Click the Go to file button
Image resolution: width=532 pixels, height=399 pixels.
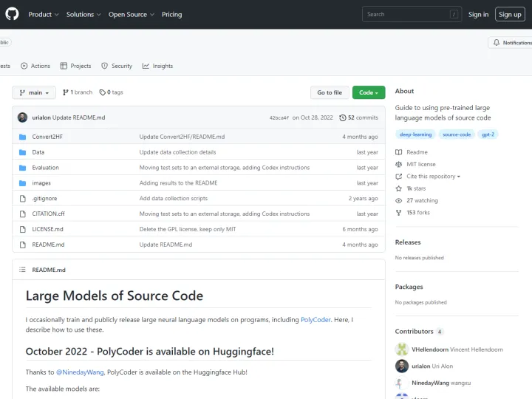(x=330, y=92)
